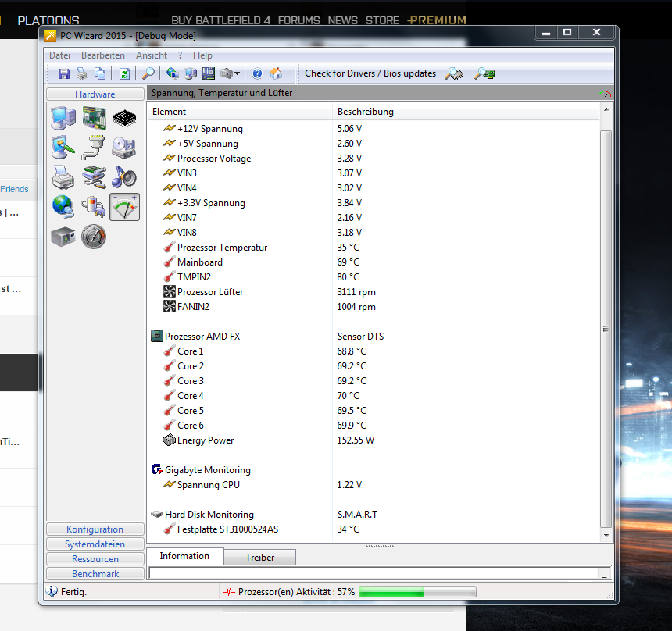Click the Copy pages toolbar icon
The width and height of the screenshot is (672, 631).
click(x=100, y=73)
